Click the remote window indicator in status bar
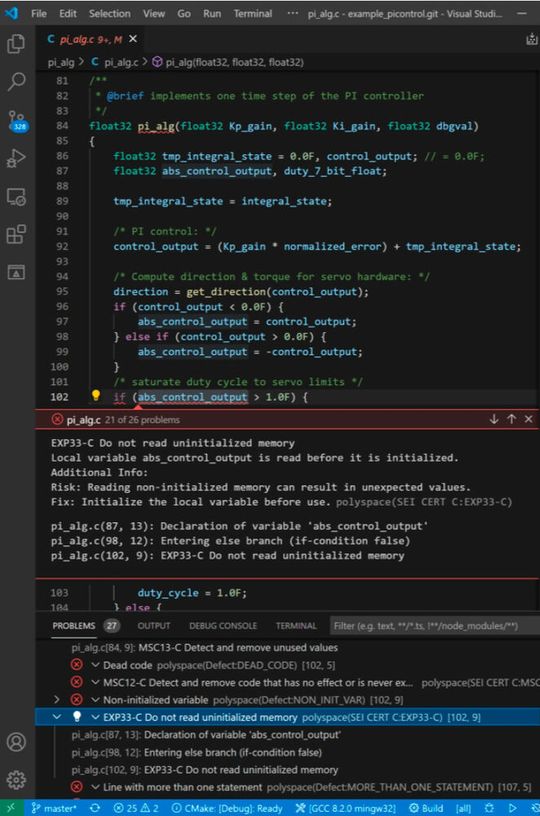 click(x=11, y=808)
